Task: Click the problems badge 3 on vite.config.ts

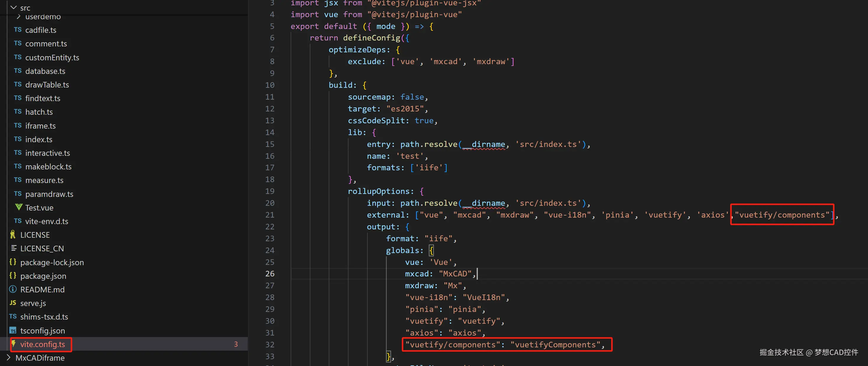Action: [236, 344]
